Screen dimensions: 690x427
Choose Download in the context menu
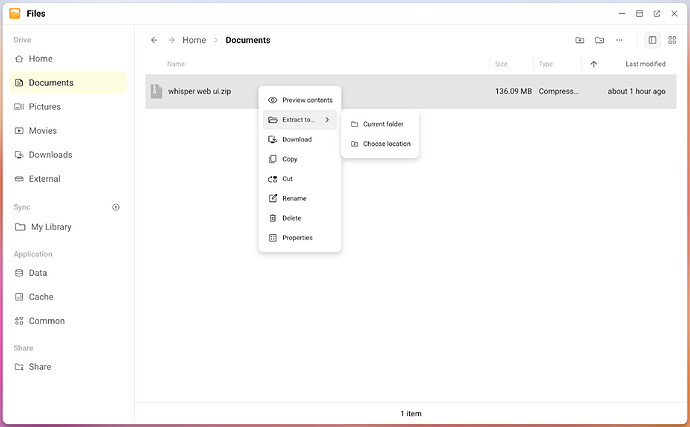pos(300,140)
